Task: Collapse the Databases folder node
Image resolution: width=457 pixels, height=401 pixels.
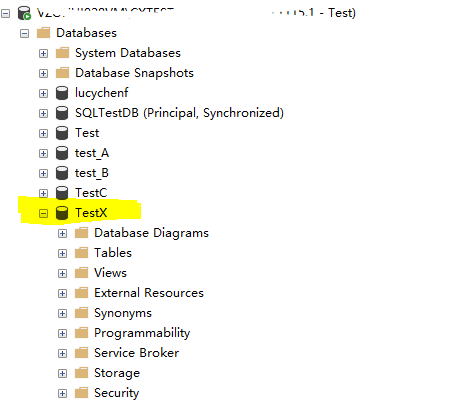Action: click(x=24, y=33)
